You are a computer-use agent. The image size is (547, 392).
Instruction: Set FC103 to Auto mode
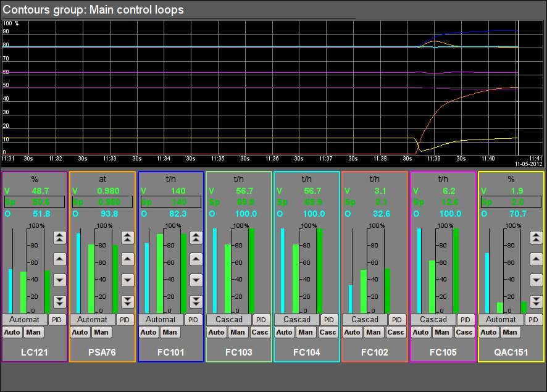pyautogui.click(x=217, y=332)
